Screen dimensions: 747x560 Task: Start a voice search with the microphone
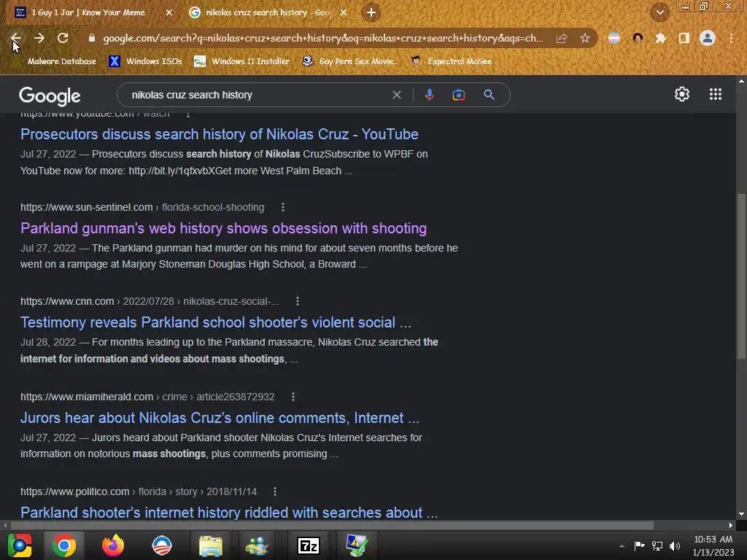click(x=429, y=95)
